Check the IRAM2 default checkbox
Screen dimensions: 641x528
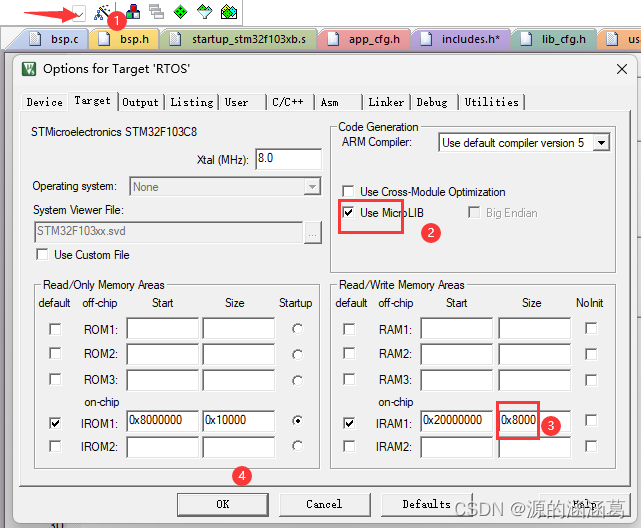tap(349, 446)
